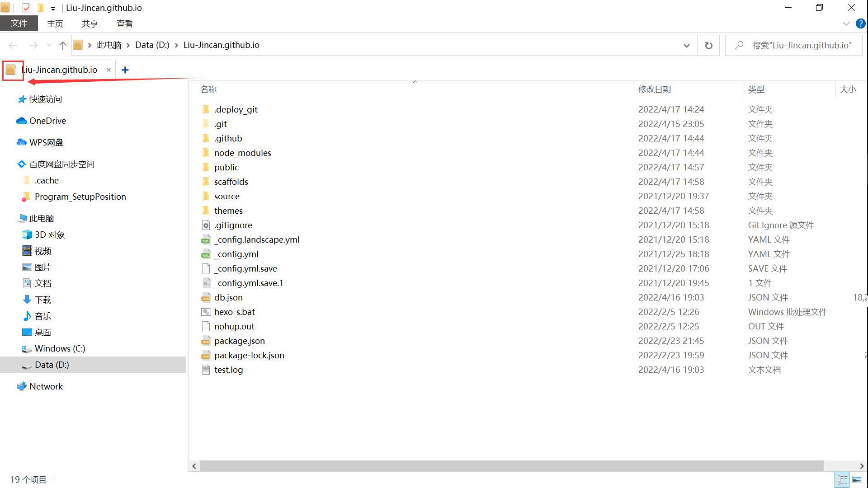Open the address bar history dropdown
Viewport: 868px width, 488px height.
[687, 45]
